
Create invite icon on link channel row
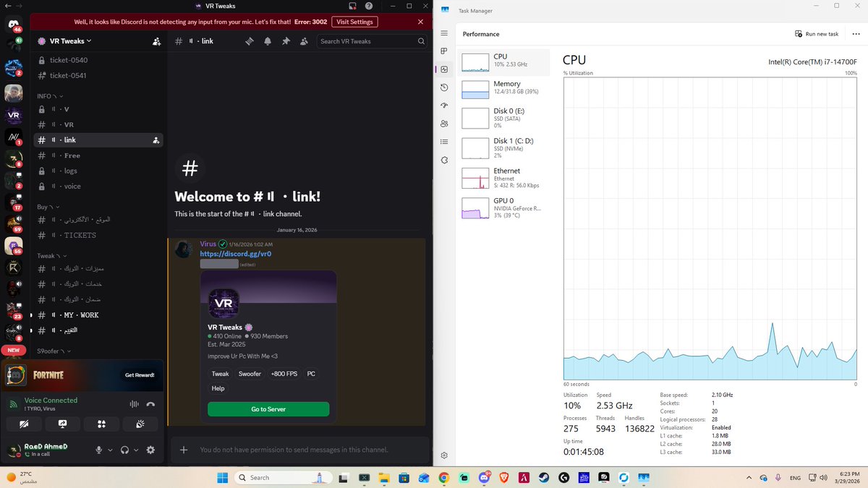[156, 140]
